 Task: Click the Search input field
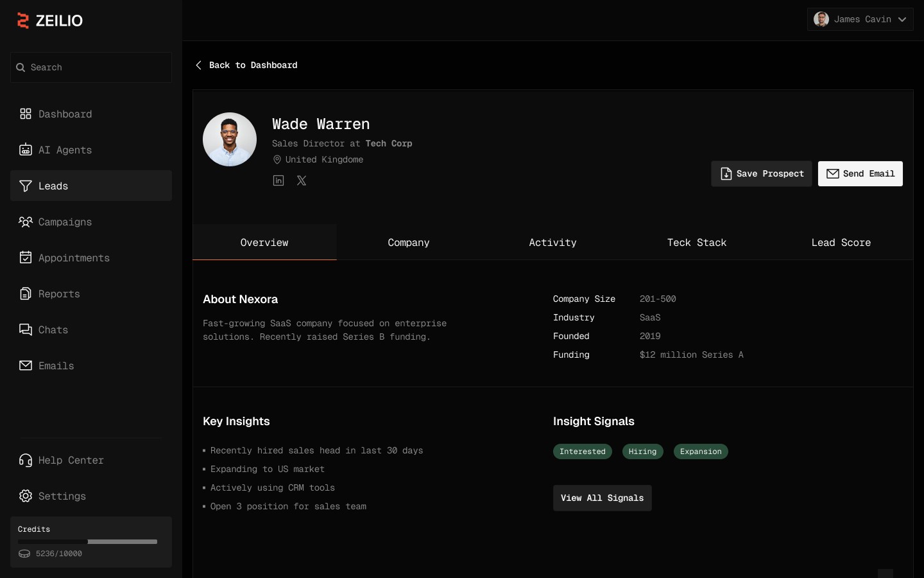[x=91, y=67]
